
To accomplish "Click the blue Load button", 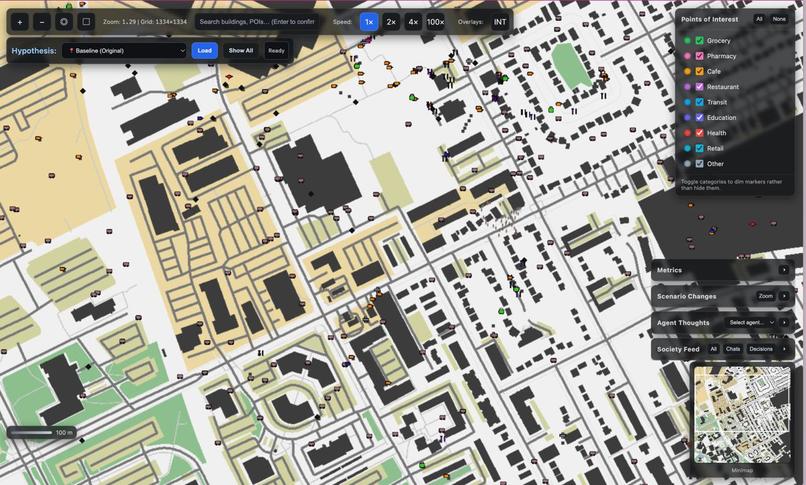I will (x=205, y=51).
